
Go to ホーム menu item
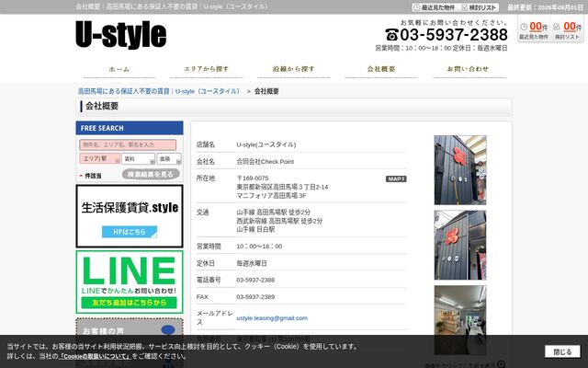click(119, 69)
